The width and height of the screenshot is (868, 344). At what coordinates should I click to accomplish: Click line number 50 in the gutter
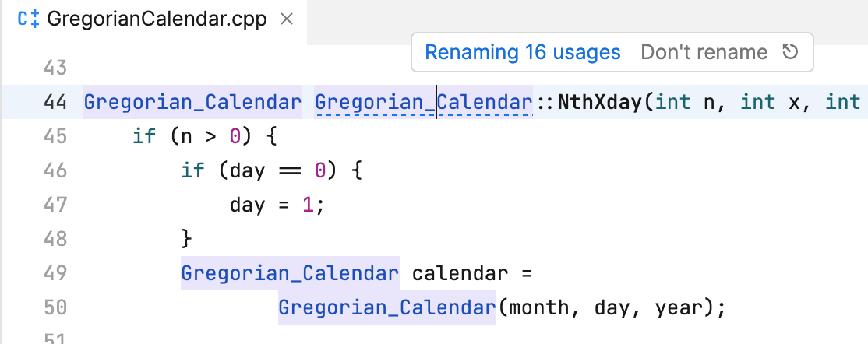(55, 307)
